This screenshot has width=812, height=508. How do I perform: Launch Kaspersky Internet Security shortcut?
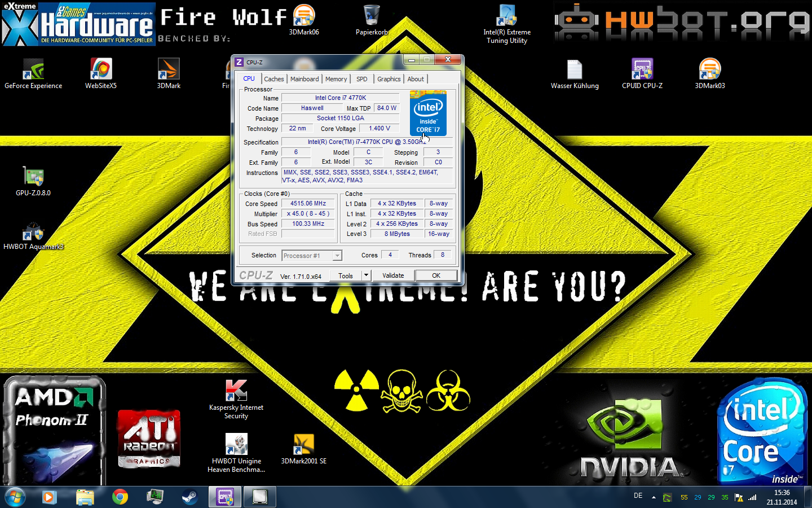point(236,400)
